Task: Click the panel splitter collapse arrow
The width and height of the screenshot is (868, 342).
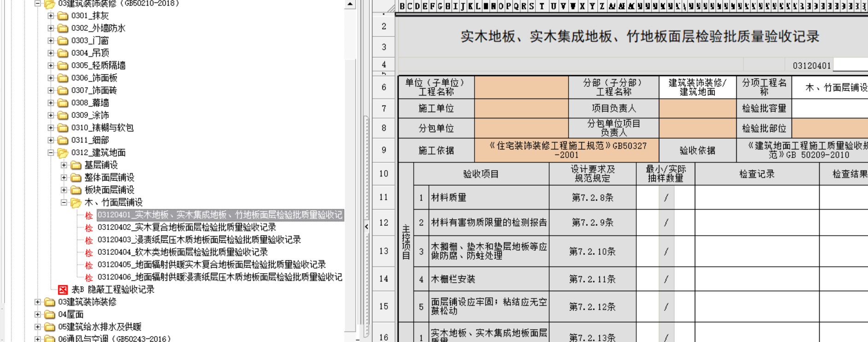Action: (x=366, y=226)
